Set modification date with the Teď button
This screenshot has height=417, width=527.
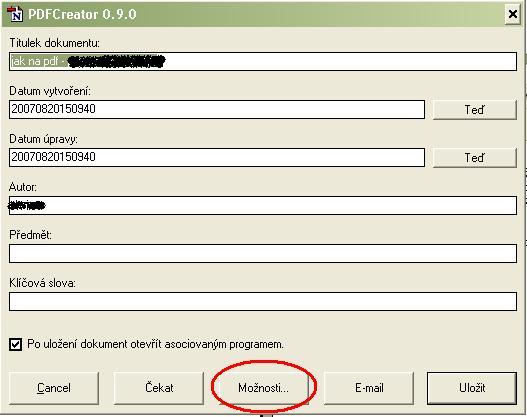475,158
